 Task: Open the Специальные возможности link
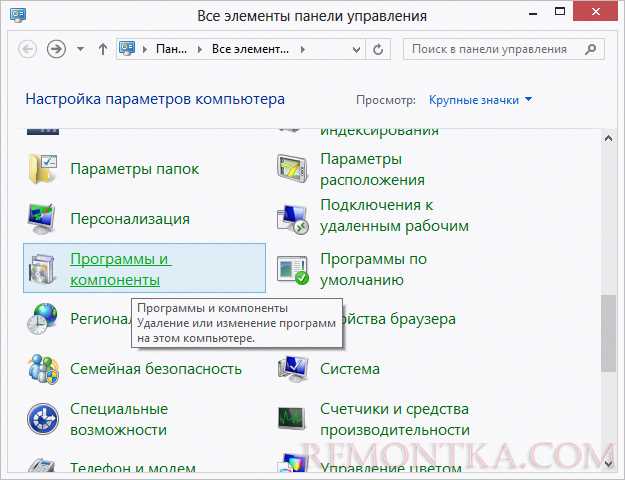click(x=119, y=419)
